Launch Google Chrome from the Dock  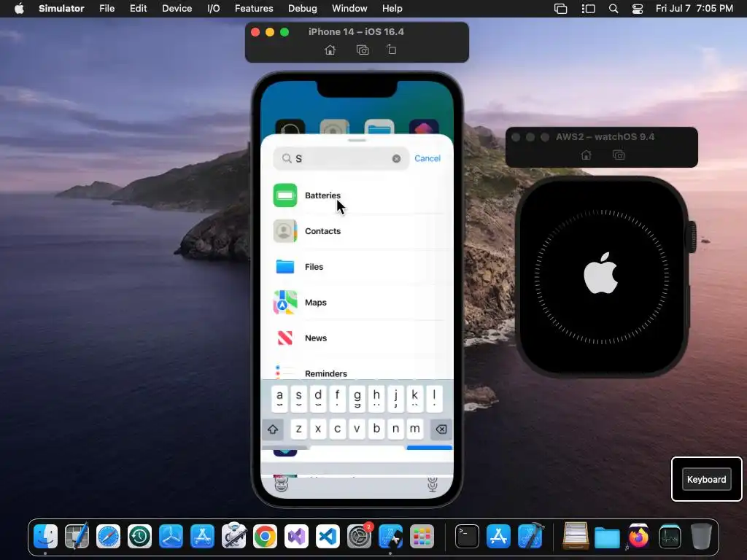(265, 537)
